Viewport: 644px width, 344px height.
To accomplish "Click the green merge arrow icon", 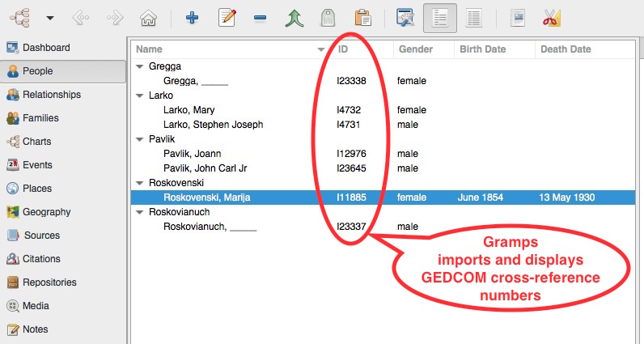I will click(294, 19).
